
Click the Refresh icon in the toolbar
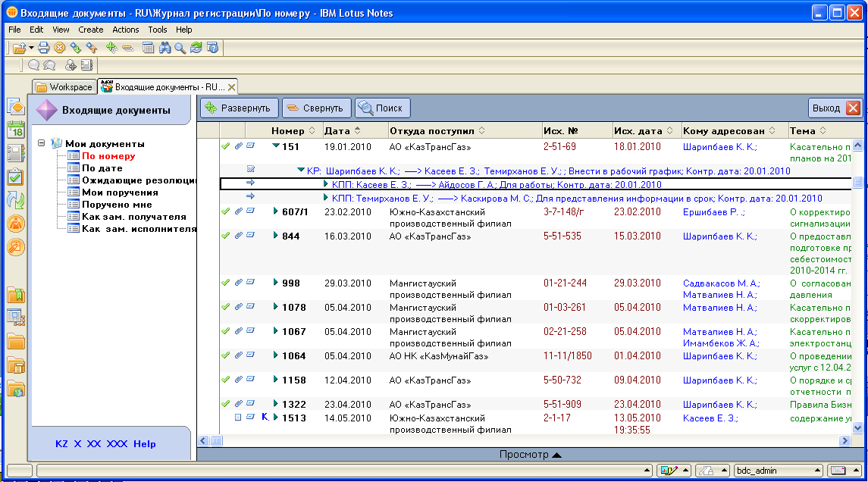[196, 48]
